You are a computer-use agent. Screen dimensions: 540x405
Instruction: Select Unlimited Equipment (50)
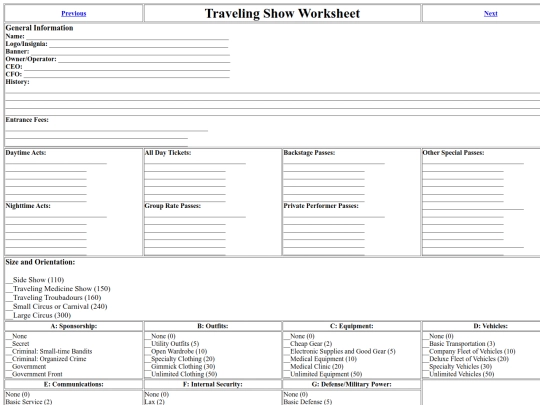pyautogui.click(x=323, y=374)
